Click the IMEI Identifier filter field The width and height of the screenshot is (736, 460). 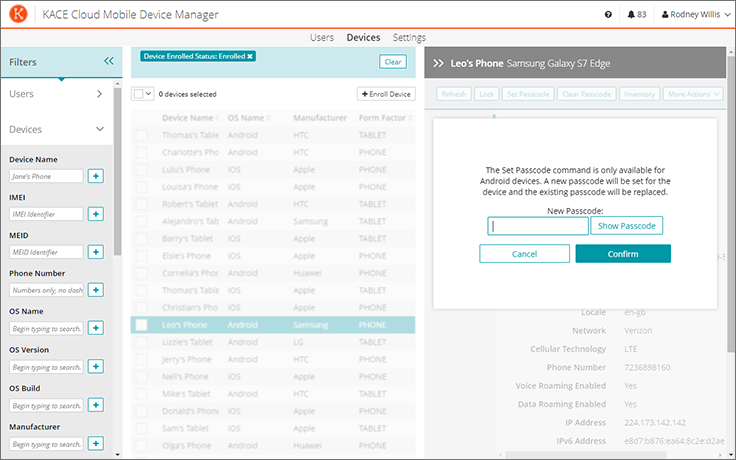click(x=46, y=214)
